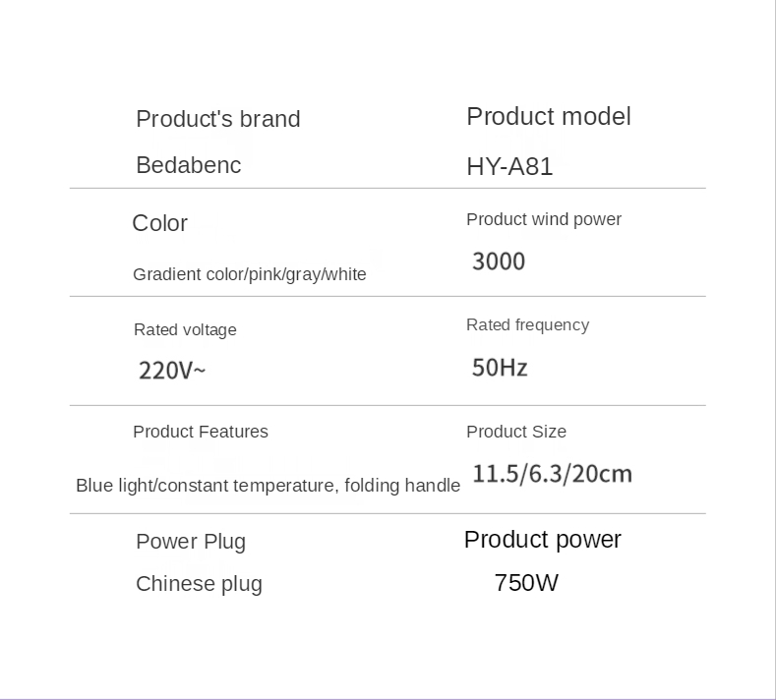Image resolution: width=776 pixels, height=700 pixels.
Task: Select the 3000 wind power value
Action: point(499,262)
